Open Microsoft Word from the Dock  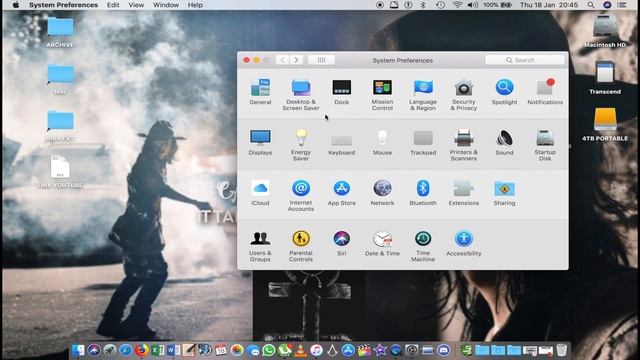(x=173, y=350)
